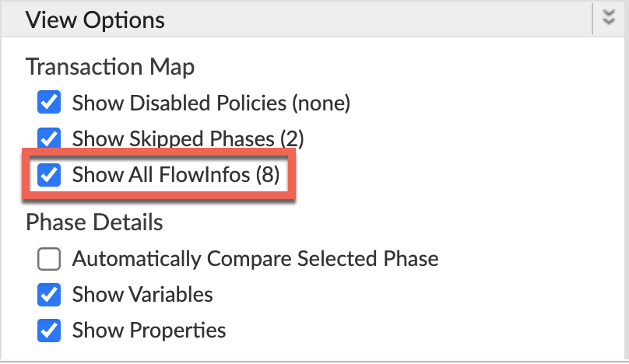
Task: Click the "(8)" count after All FlowInfos
Action: [x=267, y=175]
